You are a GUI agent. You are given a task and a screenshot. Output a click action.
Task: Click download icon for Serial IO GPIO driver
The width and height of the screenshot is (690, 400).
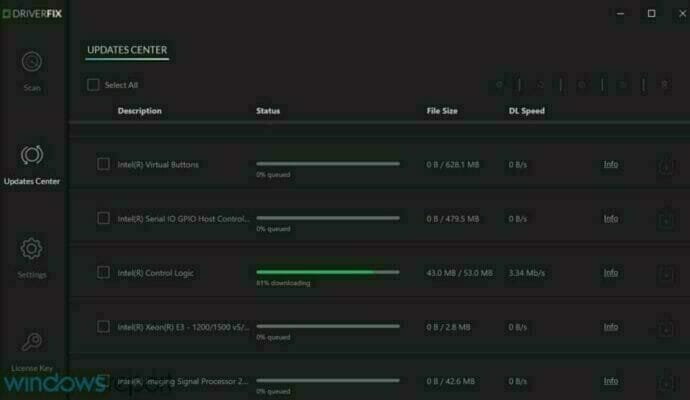click(x=666, y=219)
